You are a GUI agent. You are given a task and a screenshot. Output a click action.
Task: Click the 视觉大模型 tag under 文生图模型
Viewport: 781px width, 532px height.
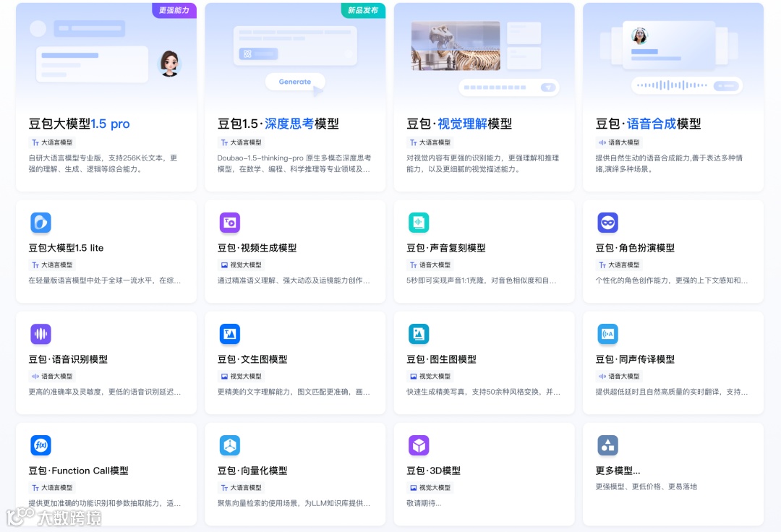(241, 377)
